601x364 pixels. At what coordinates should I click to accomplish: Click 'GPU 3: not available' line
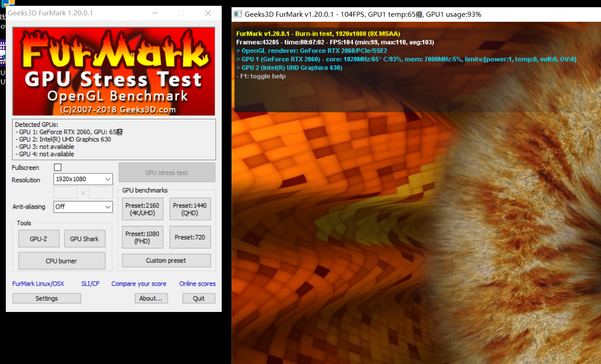pos(44,147)
